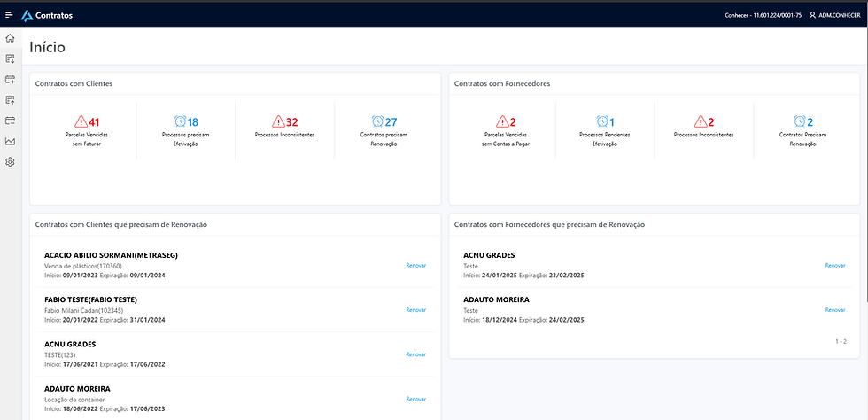Toggle the hamburger menu in the top bar
This screenshot has width=868, height=420.
click(9, 15)
